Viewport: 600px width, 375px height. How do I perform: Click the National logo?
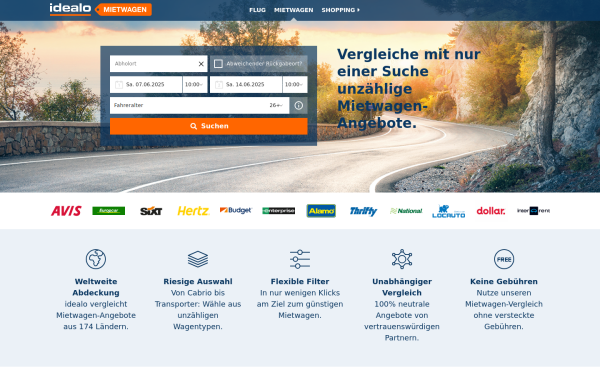pyautogui.click(x=406, y=211)
